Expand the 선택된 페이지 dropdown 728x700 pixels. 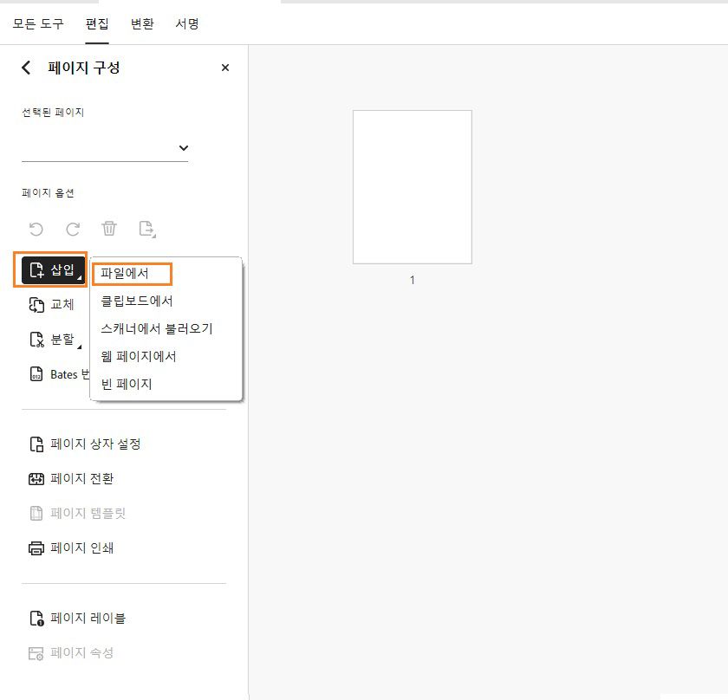coord(183,147)
